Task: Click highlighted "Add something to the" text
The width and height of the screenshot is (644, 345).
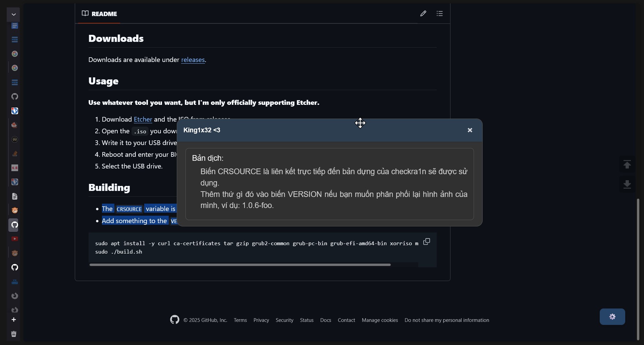Action: click(x=134, y=221)
